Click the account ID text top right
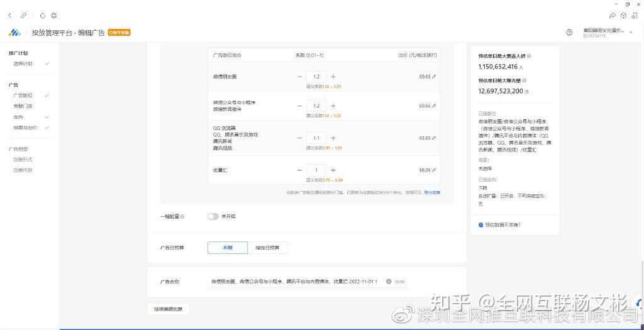This screenshot has width=644, height=330. (x=594, y=36)
